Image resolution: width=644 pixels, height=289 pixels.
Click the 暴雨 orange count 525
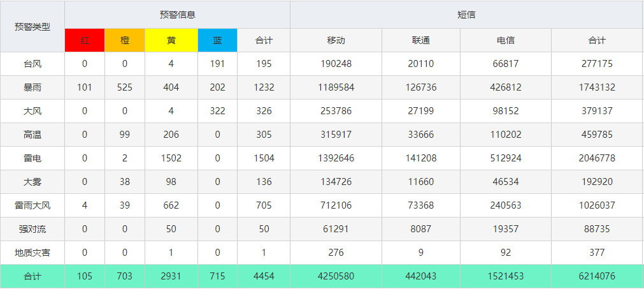(x=125, y=87)
